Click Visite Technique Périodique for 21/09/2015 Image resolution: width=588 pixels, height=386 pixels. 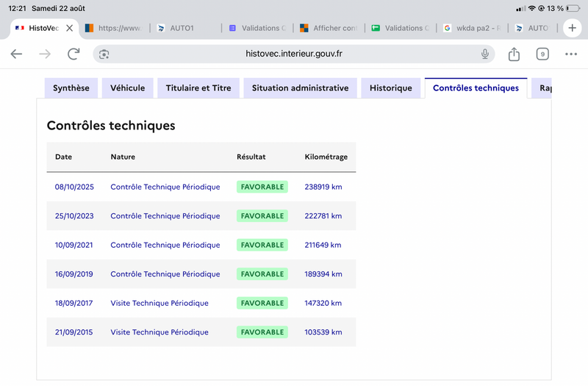pyautogui.click(x=159, y=332)
